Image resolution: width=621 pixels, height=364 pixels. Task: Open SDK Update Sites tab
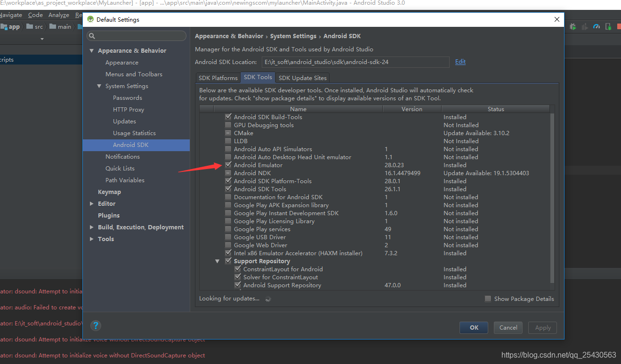(x=302, y=78)
